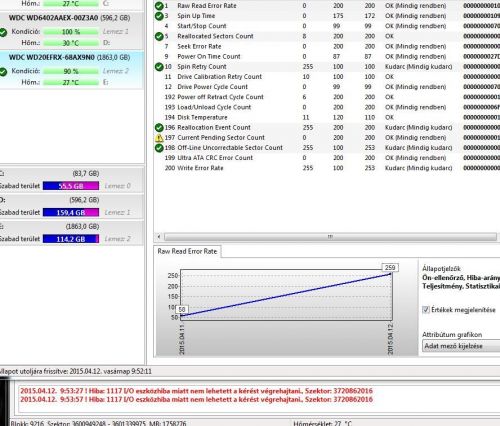The height and width of the screenshot is (426, 500).
Task: Select the Disk Temperature attribute row
Action: click(327, 117)
